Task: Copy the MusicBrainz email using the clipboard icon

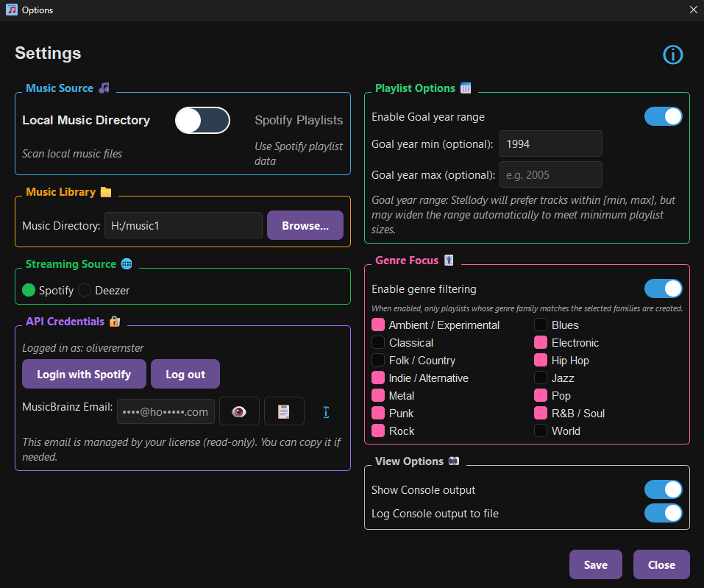Action: coord(284,411)
